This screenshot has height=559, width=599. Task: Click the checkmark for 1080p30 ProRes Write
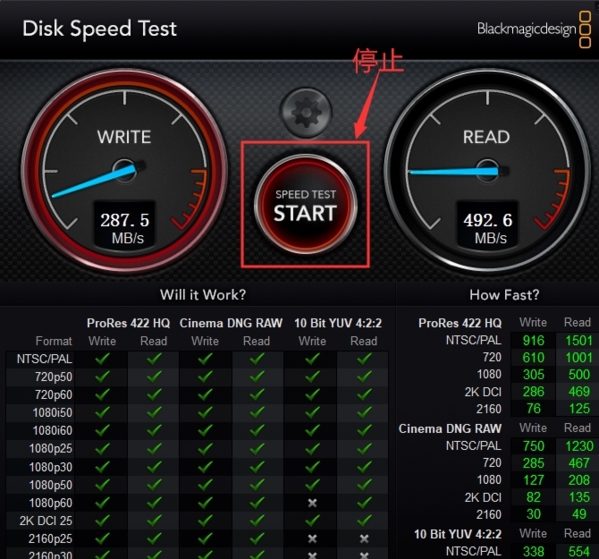coord(102,467)
